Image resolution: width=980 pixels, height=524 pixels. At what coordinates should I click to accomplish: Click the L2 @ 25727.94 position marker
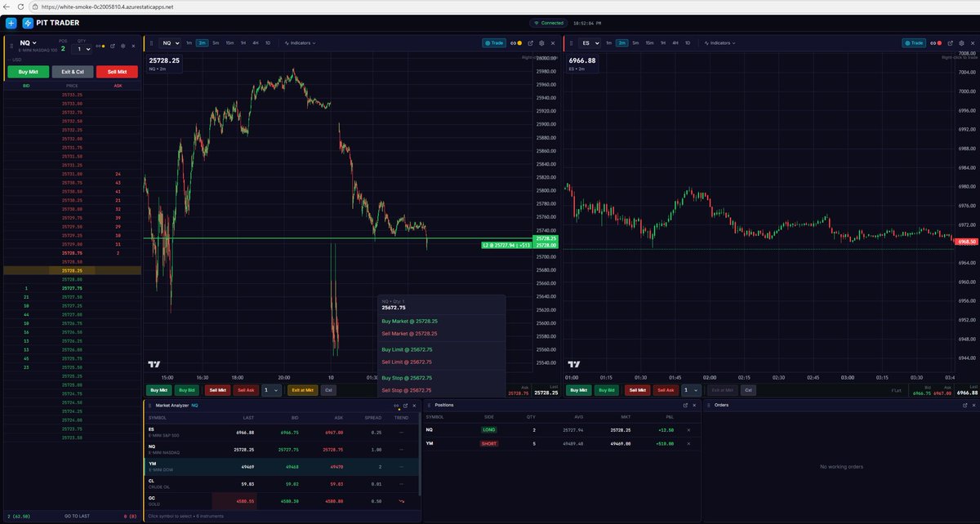point(509,245)
